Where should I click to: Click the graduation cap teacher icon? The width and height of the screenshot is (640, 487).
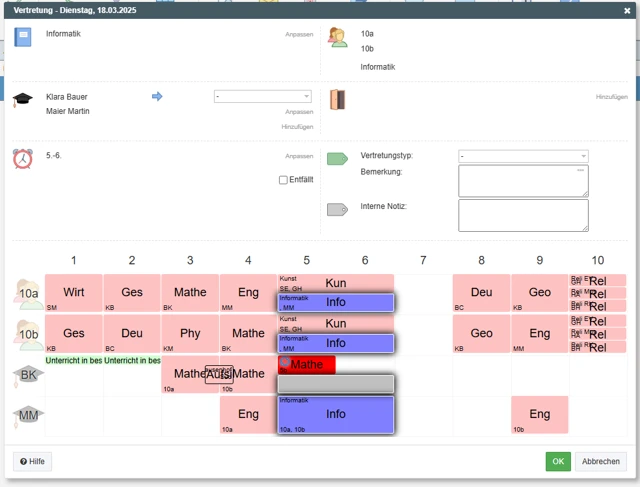click(23, 100)
